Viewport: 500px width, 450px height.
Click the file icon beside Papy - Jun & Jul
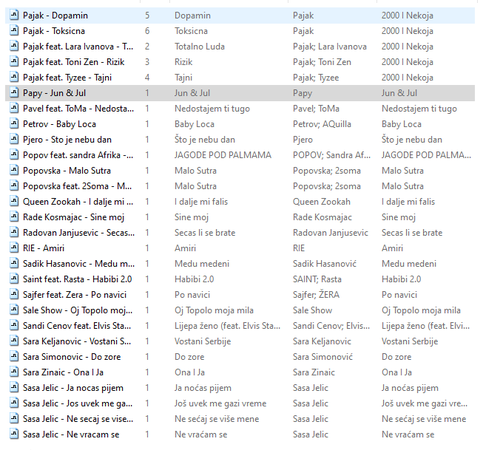pyautogui.click(x=14, y=93)
